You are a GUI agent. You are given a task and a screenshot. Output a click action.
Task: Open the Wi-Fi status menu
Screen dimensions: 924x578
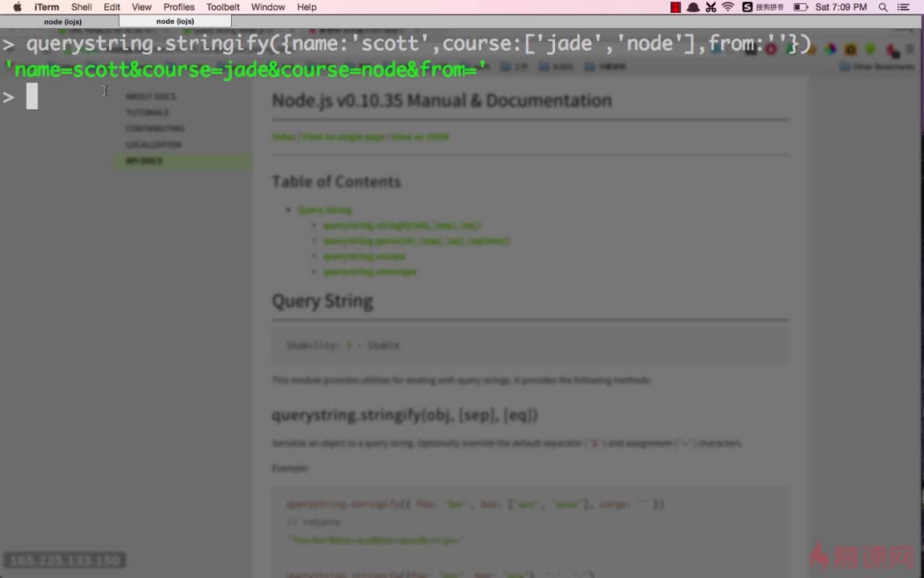click(x=728, y=7)
